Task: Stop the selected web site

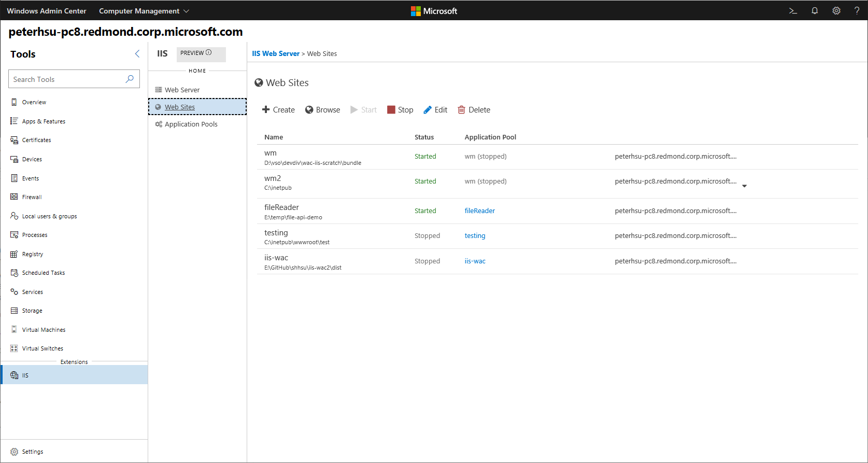Action: (400, 110)
